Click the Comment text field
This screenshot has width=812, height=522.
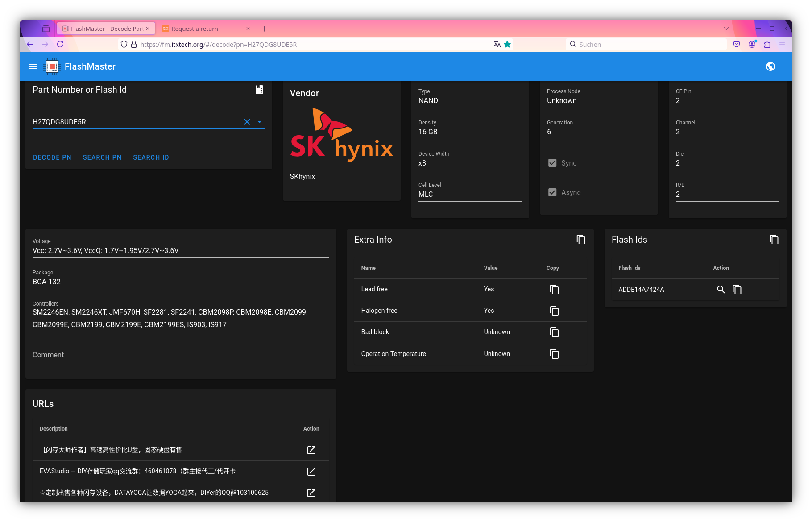coord(181,355)
